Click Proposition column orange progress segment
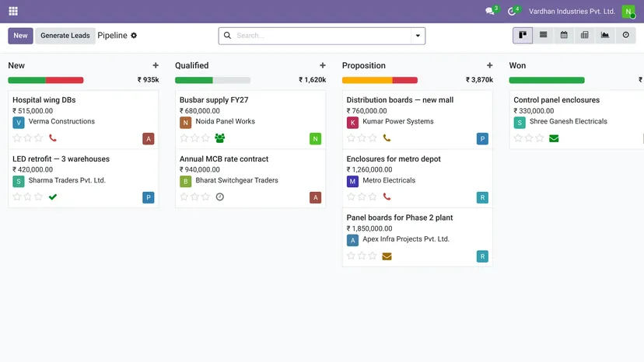The width and height of the screenshot is (644, 362). [x=367, y=80]
